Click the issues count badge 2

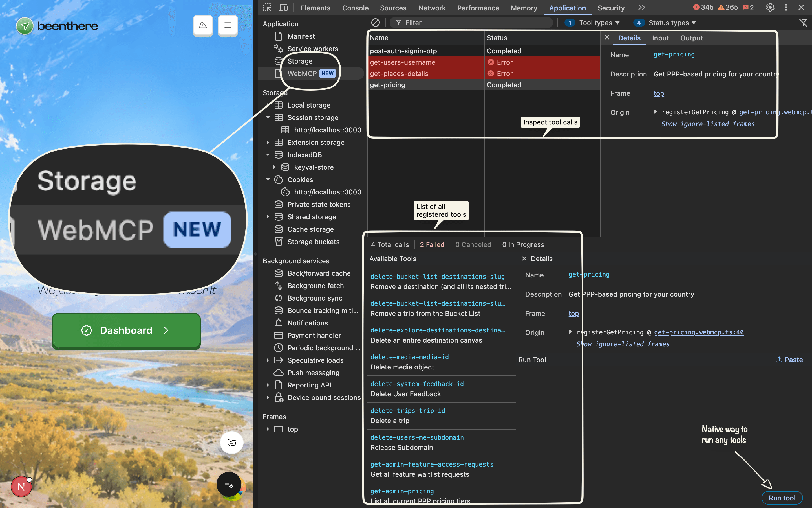748,7
